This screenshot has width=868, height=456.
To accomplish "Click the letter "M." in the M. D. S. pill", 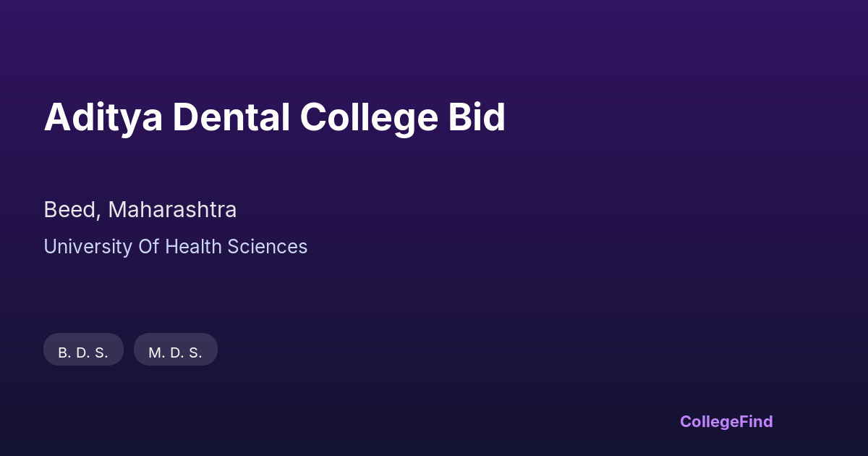I will [x=156, y=353].
